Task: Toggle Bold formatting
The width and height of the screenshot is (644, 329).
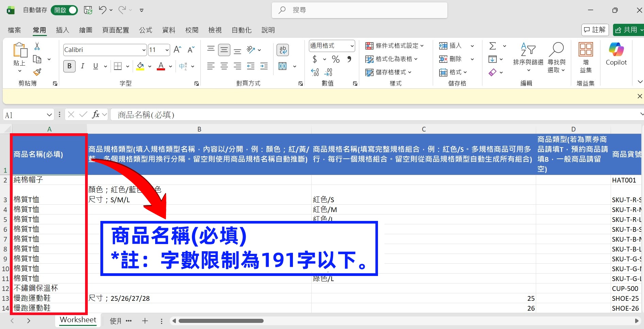Action: coord(69,66)
